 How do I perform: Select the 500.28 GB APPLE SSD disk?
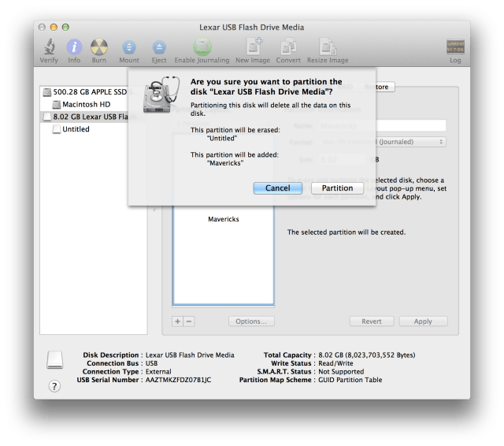[x=87, y=92]
